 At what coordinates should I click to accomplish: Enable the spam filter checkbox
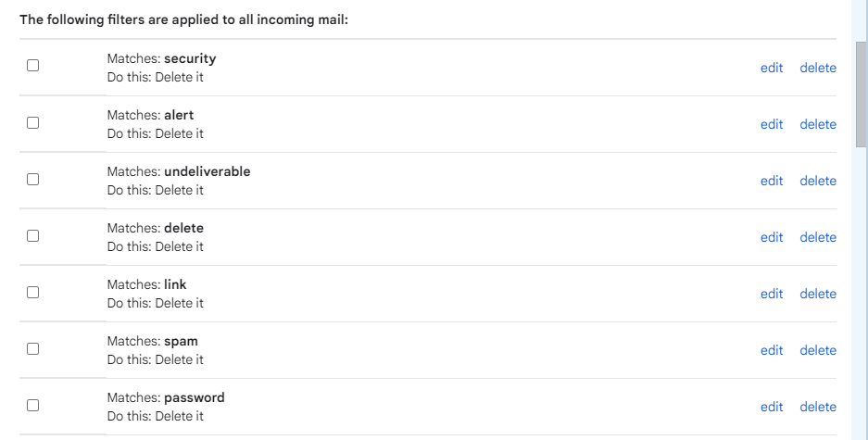coord(33,348)
